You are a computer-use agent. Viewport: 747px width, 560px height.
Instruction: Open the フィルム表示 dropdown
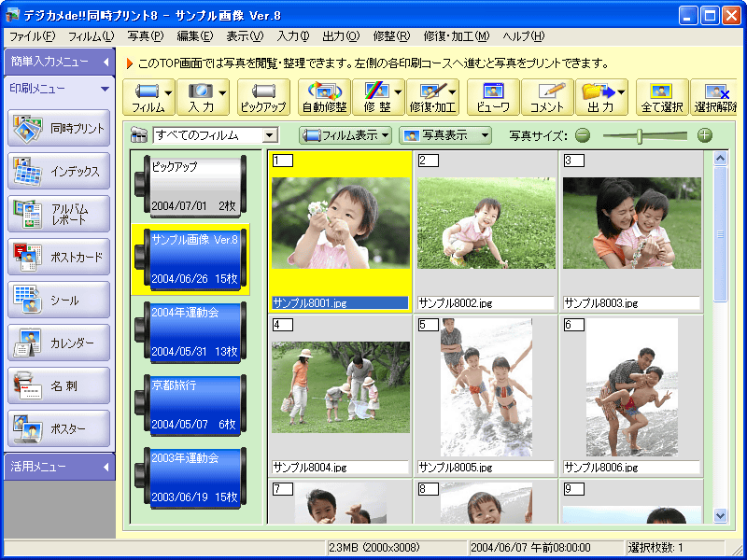345,135
